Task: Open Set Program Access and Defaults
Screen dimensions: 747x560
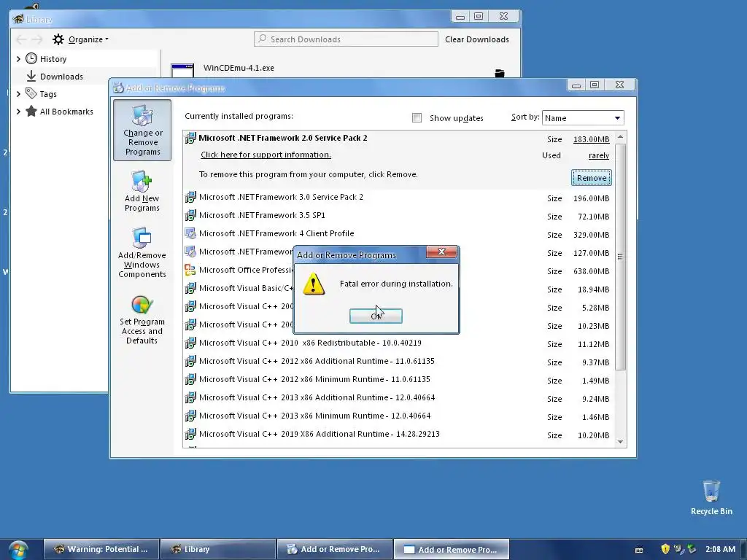Action: [x=142, y=320]
